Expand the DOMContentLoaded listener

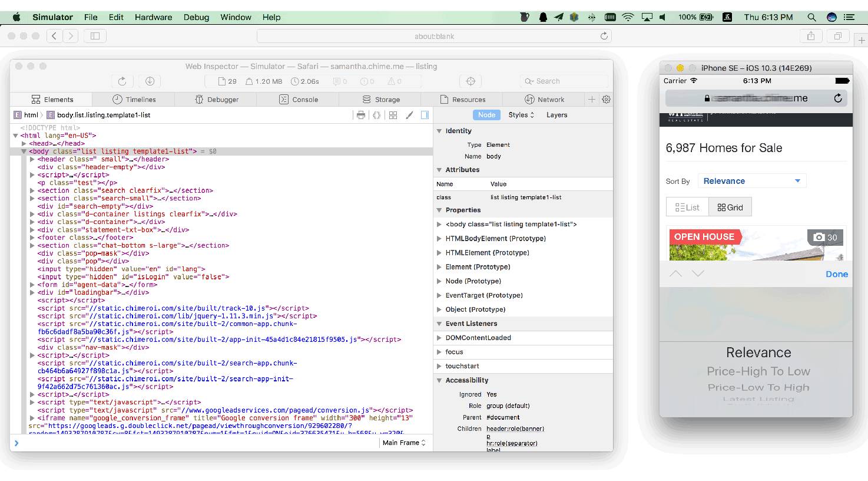(x=439, y=338)
